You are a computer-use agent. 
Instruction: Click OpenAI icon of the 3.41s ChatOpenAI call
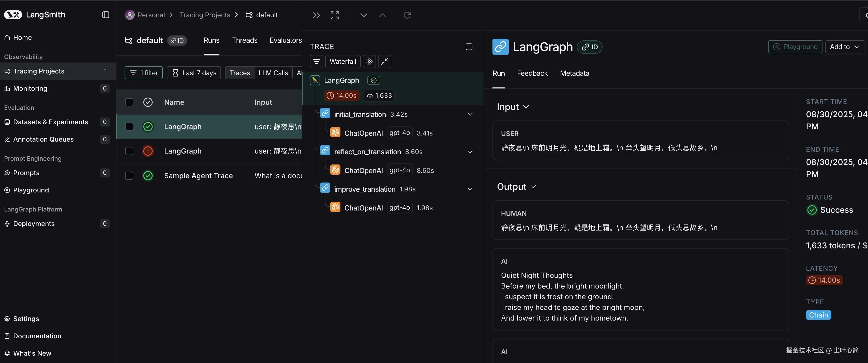tap(335, 132)
